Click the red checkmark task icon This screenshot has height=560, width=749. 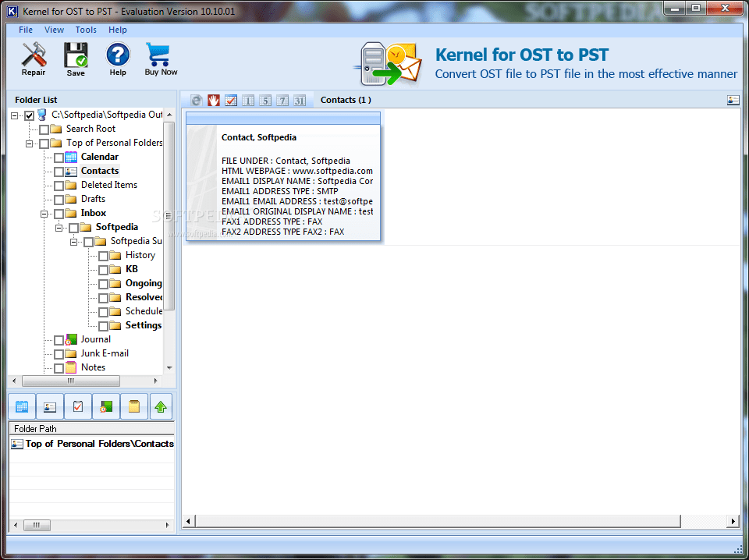coord(231,101)
